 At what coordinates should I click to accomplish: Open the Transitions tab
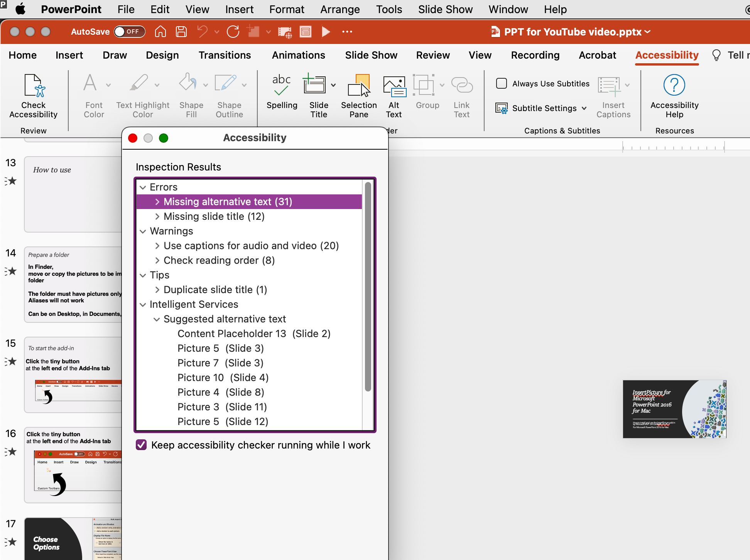(225, 55)
